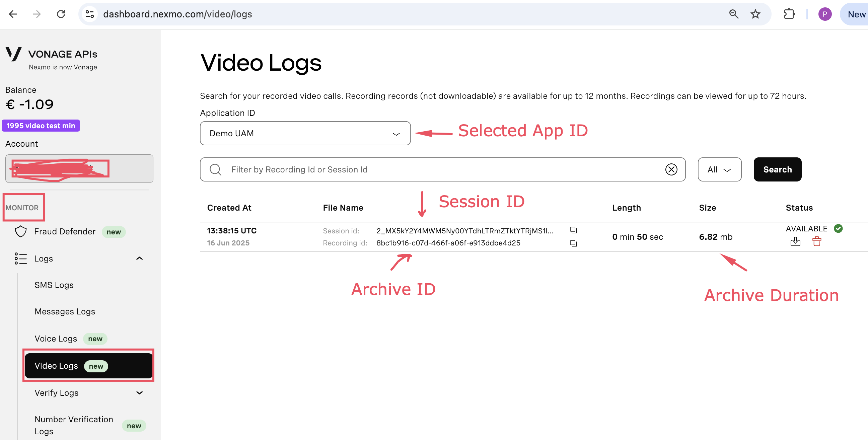Click the search magnifier in filter field
The height and width of the screenshot is (440, 868).
[x=215, y=169]
